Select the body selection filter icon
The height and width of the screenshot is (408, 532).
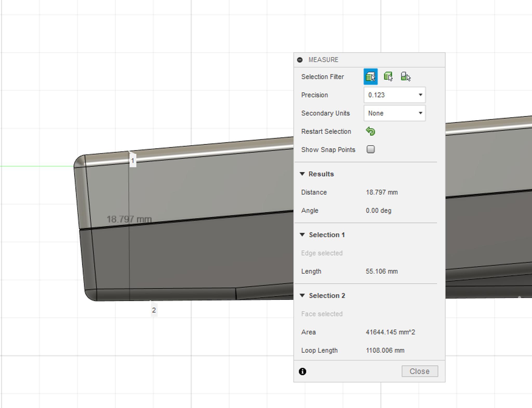point(388,77)
